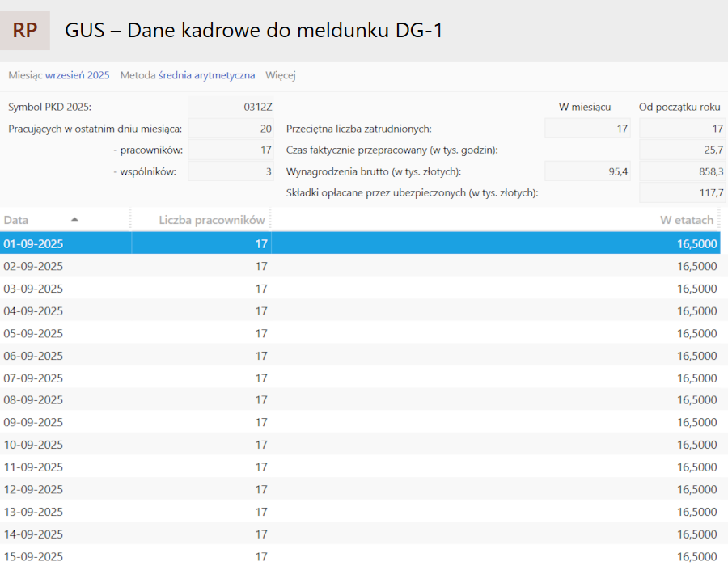Select monthly Wynagrodzenia brutto field 95,4
This screenshot has width=728, height=566.
point(586,171)
